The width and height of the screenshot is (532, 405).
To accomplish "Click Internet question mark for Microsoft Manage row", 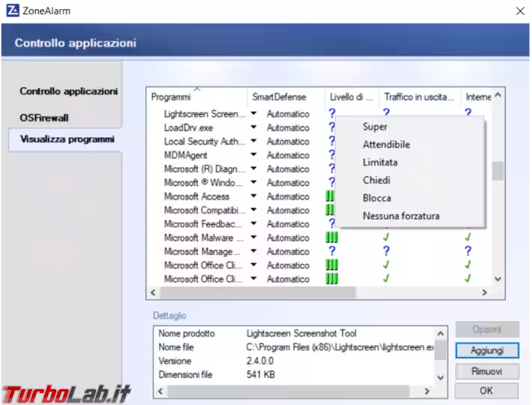I will click(x=468, y=251).
